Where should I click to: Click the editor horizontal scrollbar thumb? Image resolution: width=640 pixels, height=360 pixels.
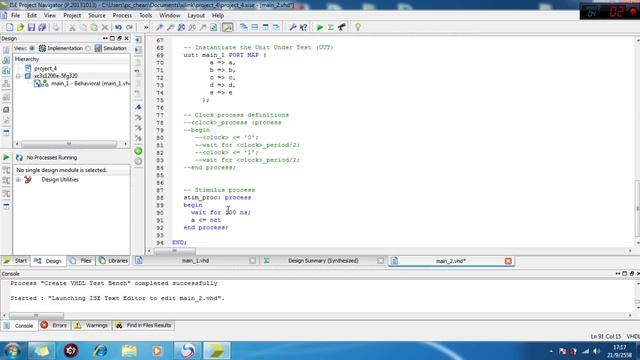click(x=175, y=251)
